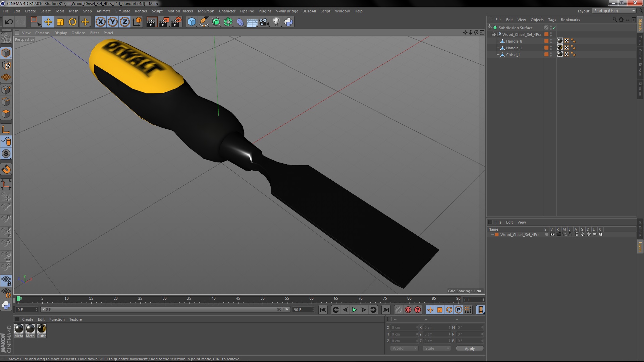Image resolution: width=644 pixels, height=362 pixels.
Task: Enable Points mode in left palette
Action: (x=6, y=90)
